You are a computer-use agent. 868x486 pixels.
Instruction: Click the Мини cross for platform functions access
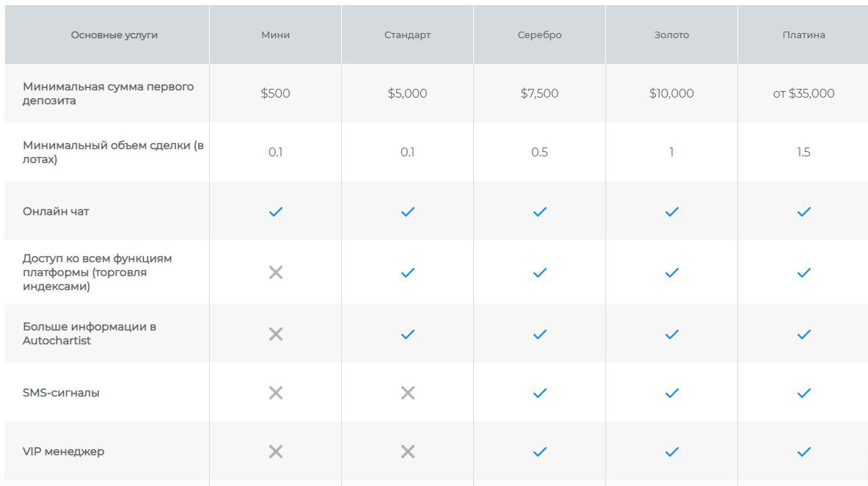point(275,272)
